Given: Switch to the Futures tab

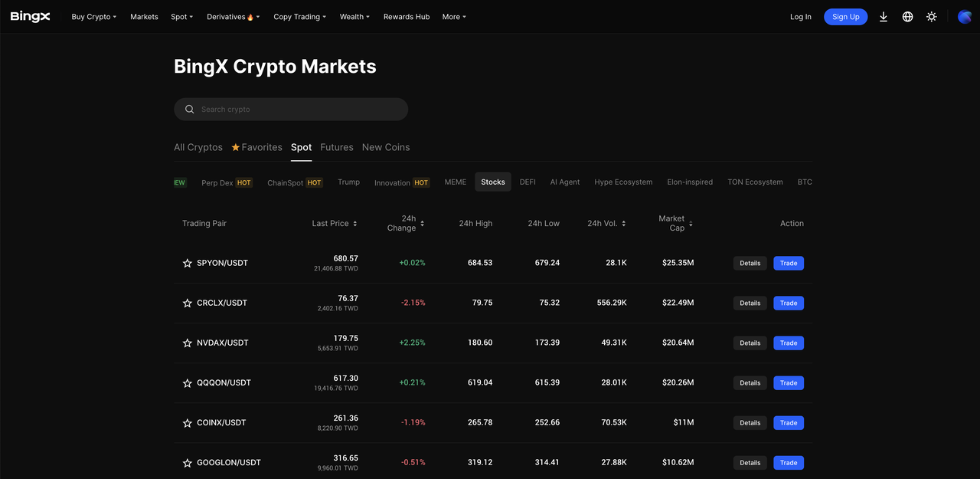Looking at the screenshot, I should (337, 147).
